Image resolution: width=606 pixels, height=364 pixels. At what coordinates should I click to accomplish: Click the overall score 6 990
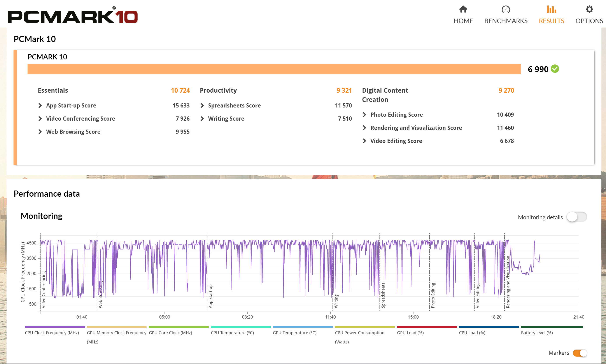(538, 69)
